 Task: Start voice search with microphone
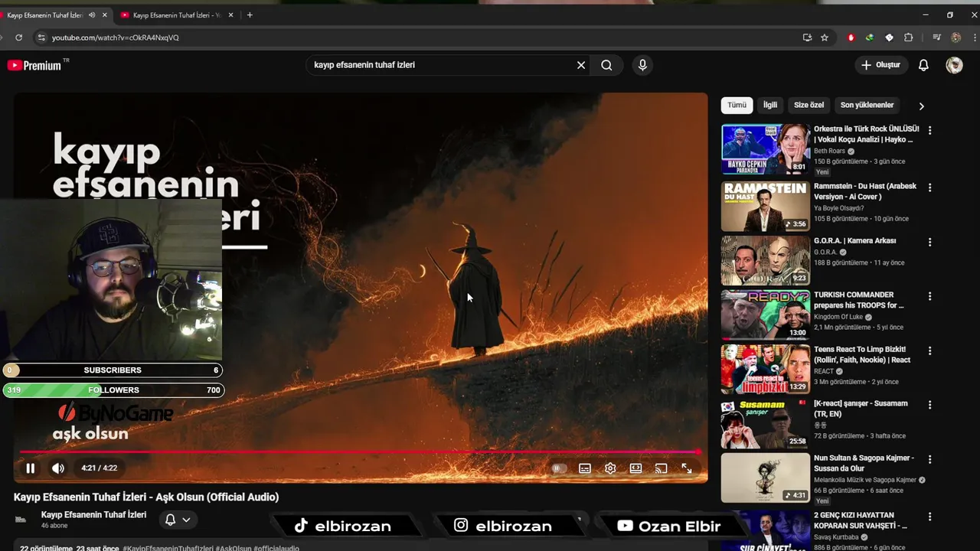[x=642, y=65]
